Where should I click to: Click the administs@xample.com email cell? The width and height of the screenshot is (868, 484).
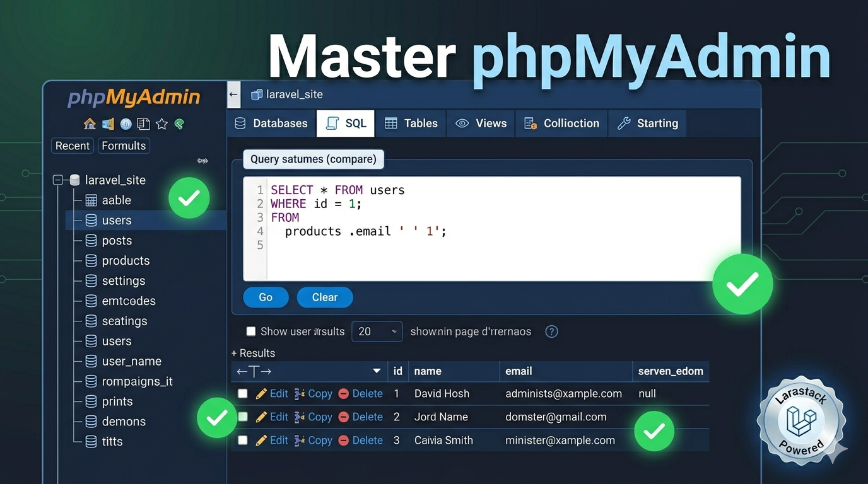pos(563,394)
